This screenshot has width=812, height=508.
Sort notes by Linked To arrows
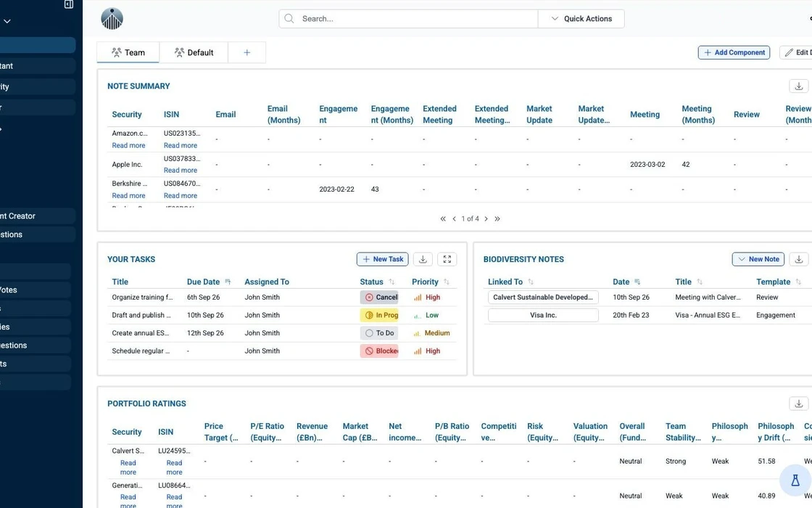[x=530, y=282]
